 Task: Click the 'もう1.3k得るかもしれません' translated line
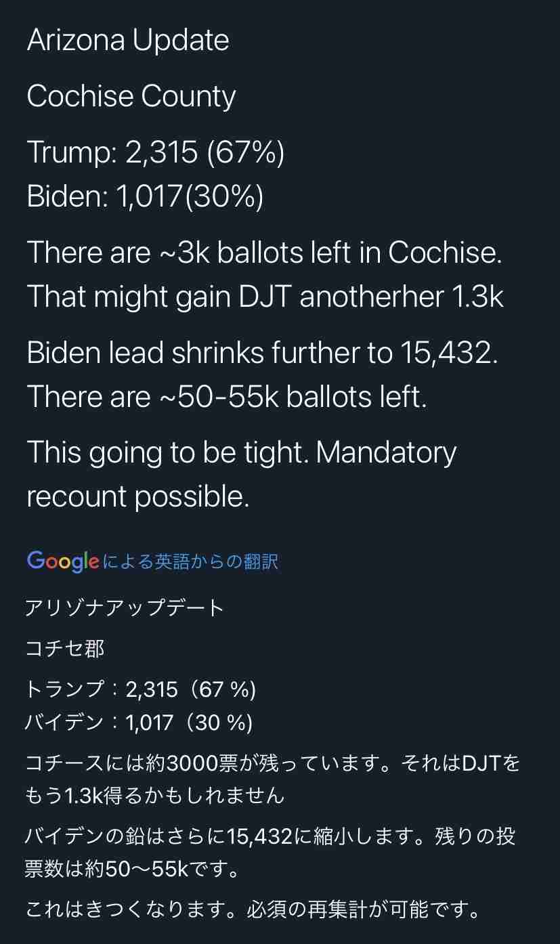(x=155, y=796)
